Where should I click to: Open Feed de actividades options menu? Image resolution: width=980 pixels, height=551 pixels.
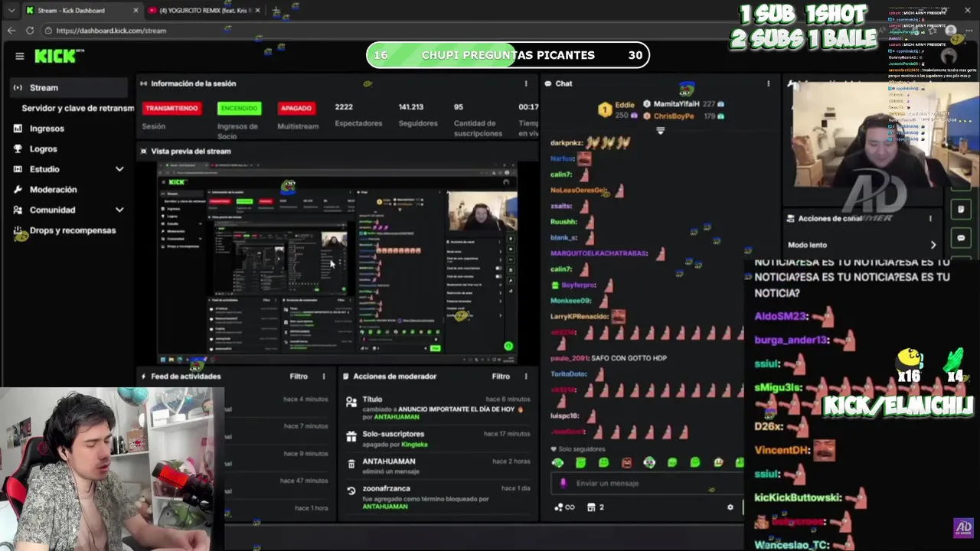(323, 377)
